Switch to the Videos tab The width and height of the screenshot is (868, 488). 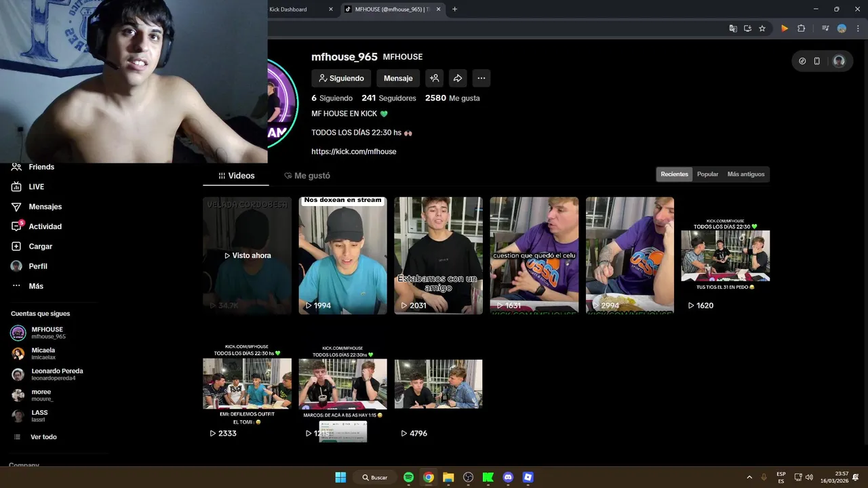[x=236, y=176]
